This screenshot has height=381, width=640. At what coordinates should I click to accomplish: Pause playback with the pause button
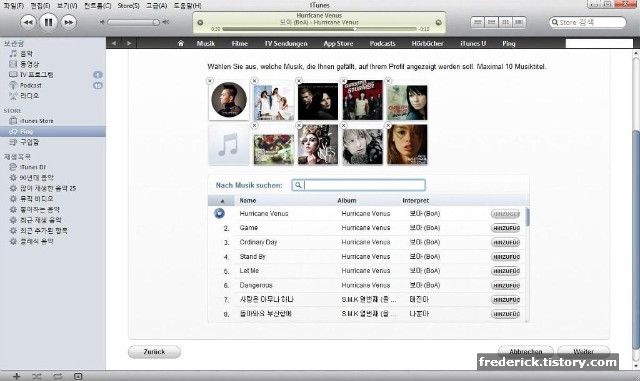48,22
